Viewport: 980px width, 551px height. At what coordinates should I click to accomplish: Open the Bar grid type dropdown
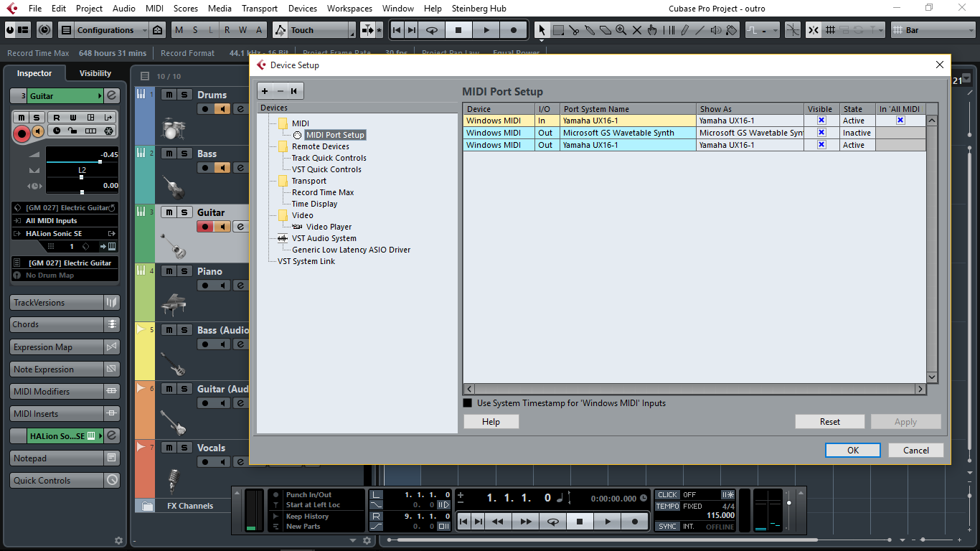932,30
